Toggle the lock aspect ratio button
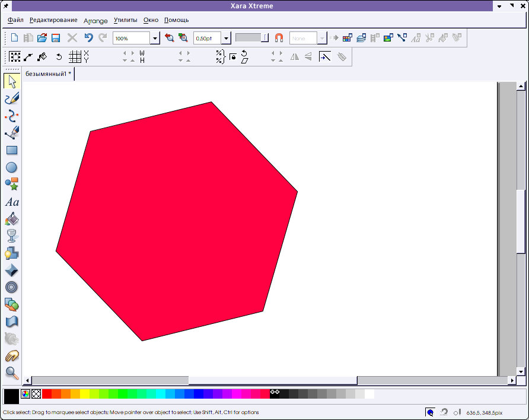The height and width of the screenshot is (420, 529). [233, 57]
